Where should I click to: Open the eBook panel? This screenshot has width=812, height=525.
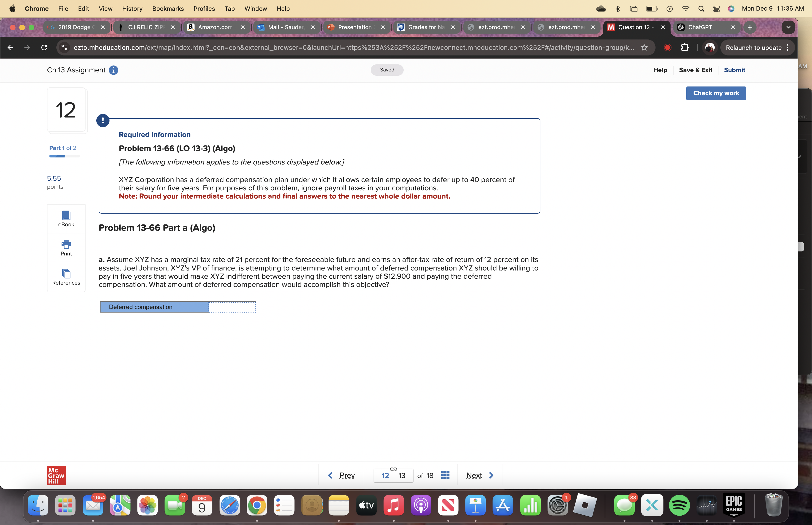point(66,219)
